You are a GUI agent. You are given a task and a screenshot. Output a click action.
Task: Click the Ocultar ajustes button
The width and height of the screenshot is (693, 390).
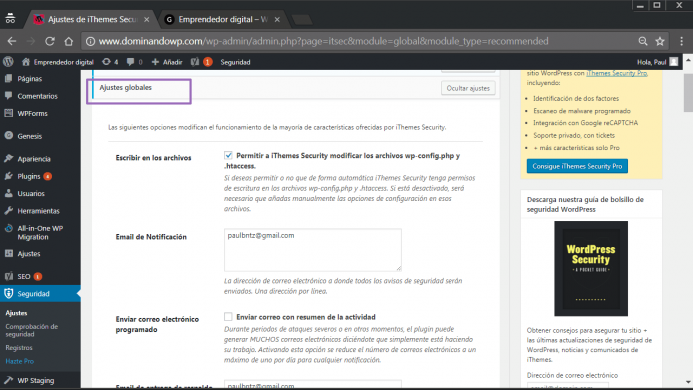[x=468, y=88]
